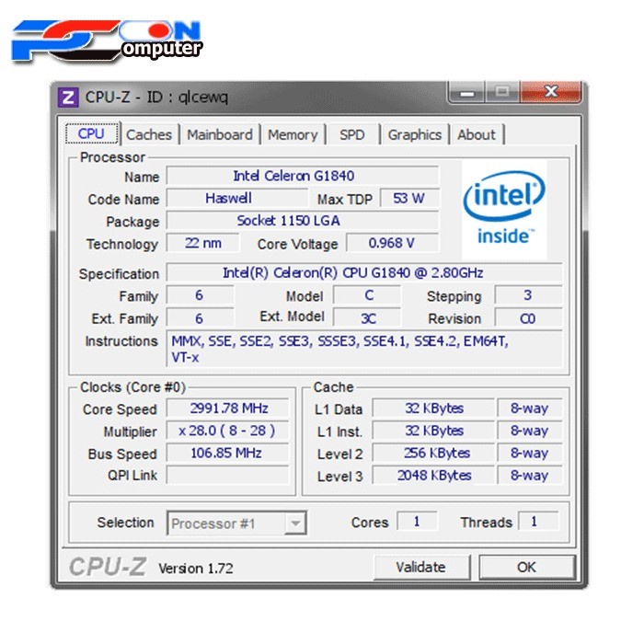Open the Mainboard tab
Viewport: 644px width, 644px height.
click(220, 134)
